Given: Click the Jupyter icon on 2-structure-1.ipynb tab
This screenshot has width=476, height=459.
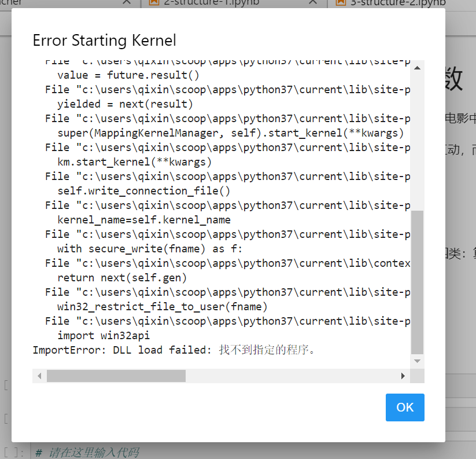Looking at the screenshot, I should 153,3.
